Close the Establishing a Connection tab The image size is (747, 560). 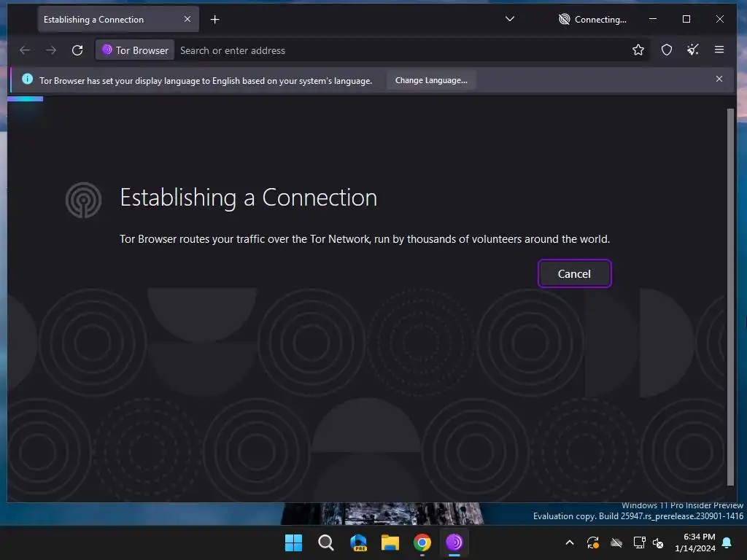(187, 19)
